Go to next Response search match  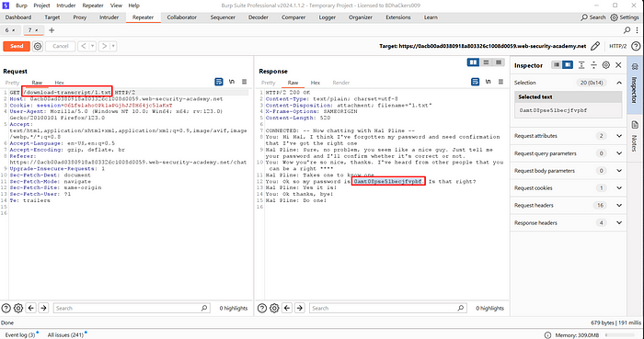pyautogui.click(x=300, y=308)
